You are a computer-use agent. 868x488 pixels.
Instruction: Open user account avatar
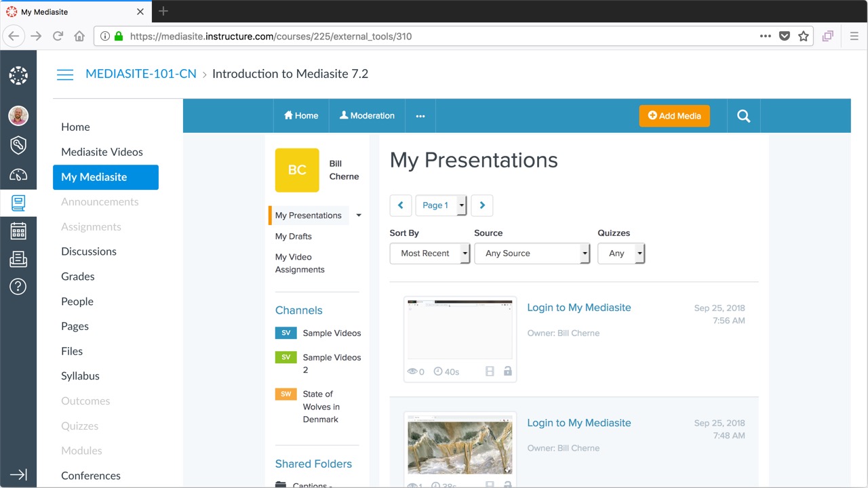point(18,116)
